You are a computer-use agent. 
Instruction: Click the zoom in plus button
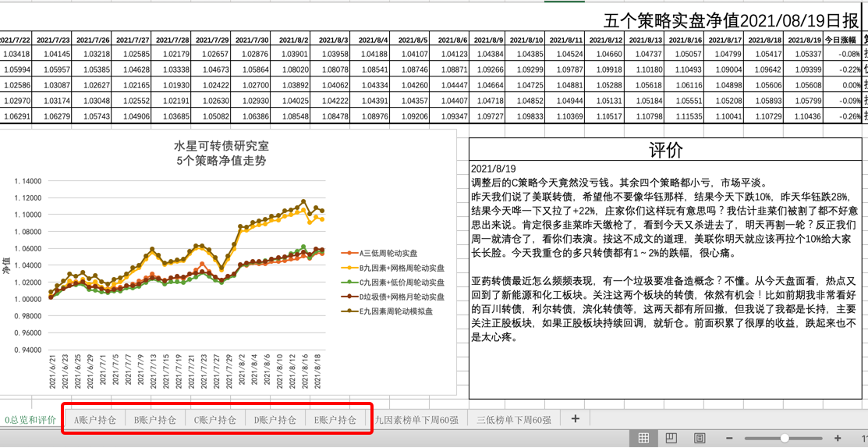point(838,439)
